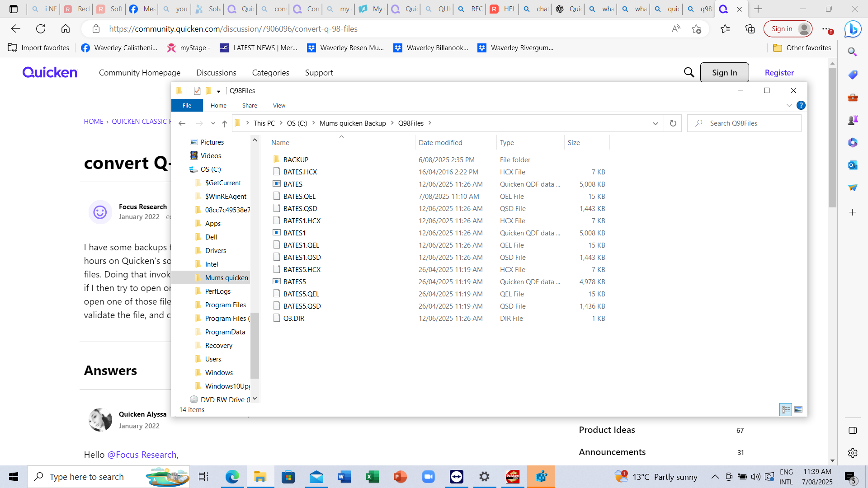Click the Quicken site search magnifier
This screenshot has width=868, height=488.
pos(689,72)
